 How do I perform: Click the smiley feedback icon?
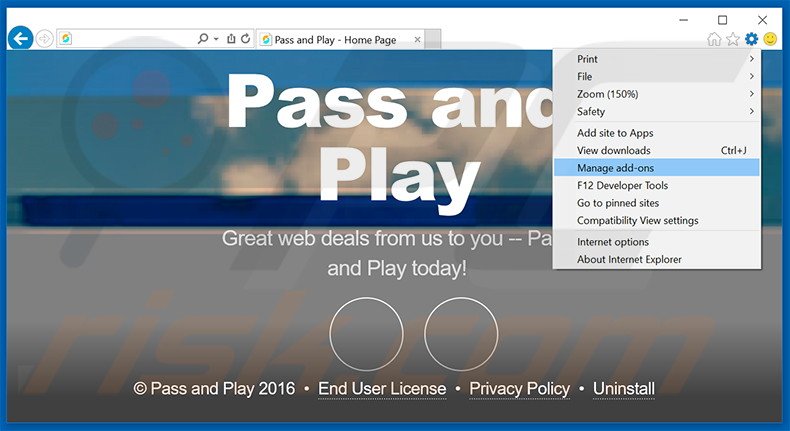[770, 39]
